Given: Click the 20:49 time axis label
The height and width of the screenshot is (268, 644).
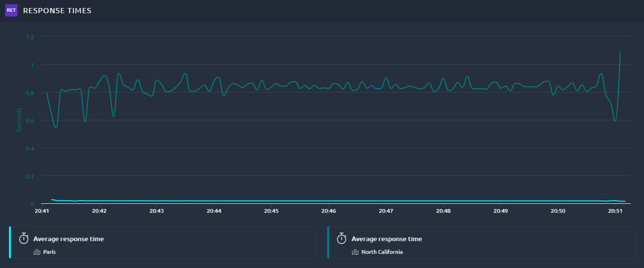Looking at the screenshot, I should pos(501,211).
